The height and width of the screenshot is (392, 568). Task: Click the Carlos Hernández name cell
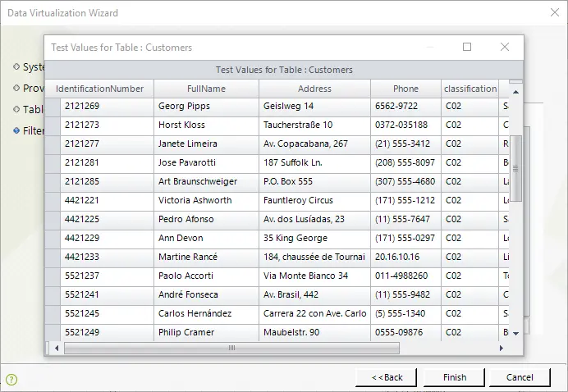point(206,315)
